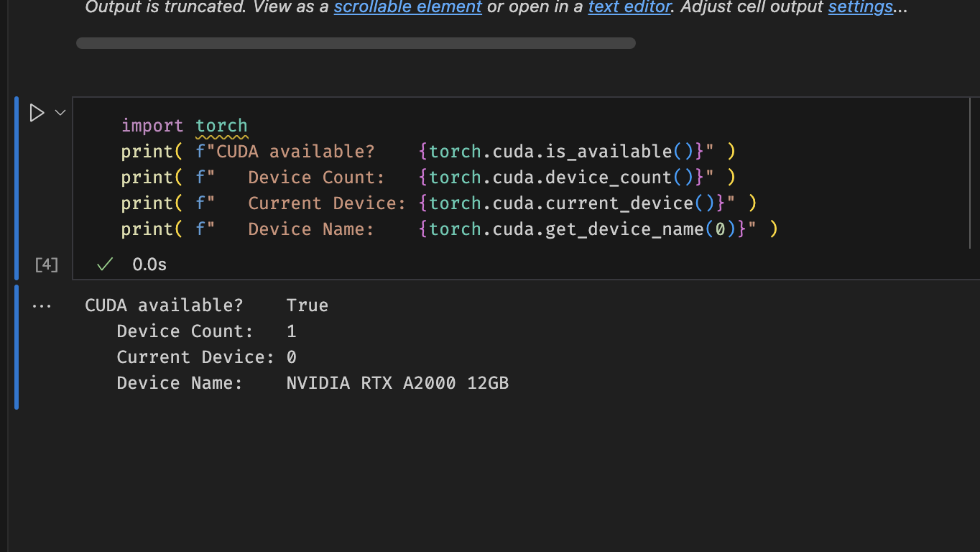
Task: Click the execution count [4]
Action: (47, 264)
